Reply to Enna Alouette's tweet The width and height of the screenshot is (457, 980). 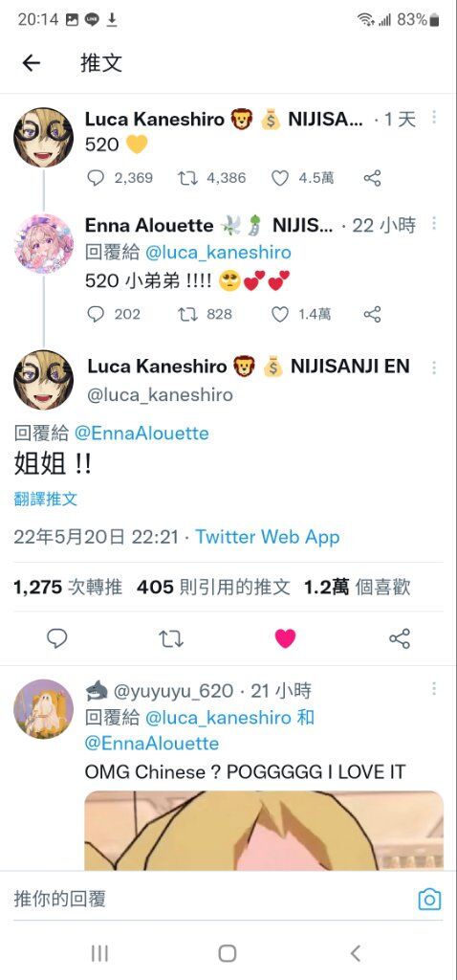pyautogui.click(x=96, y=314)
